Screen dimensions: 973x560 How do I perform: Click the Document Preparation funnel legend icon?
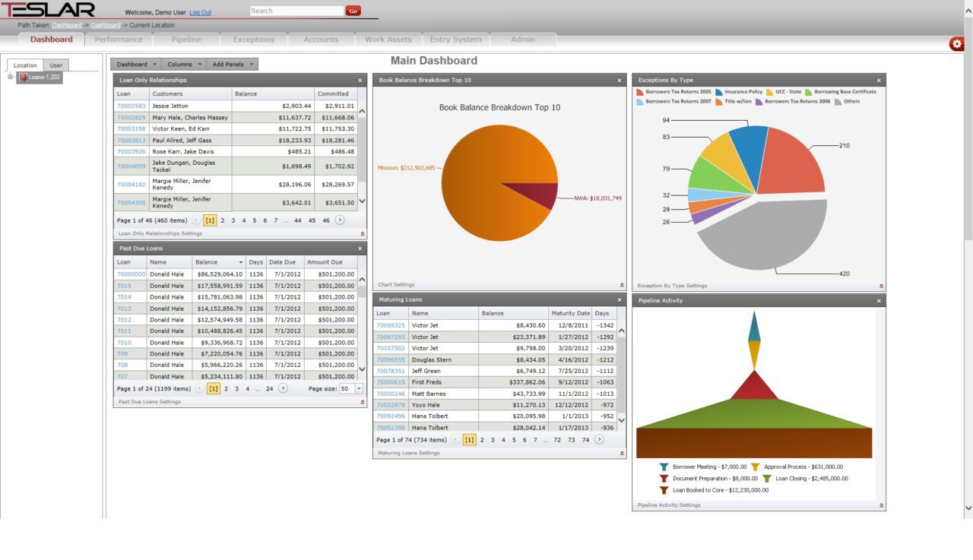tap(664, 479)
